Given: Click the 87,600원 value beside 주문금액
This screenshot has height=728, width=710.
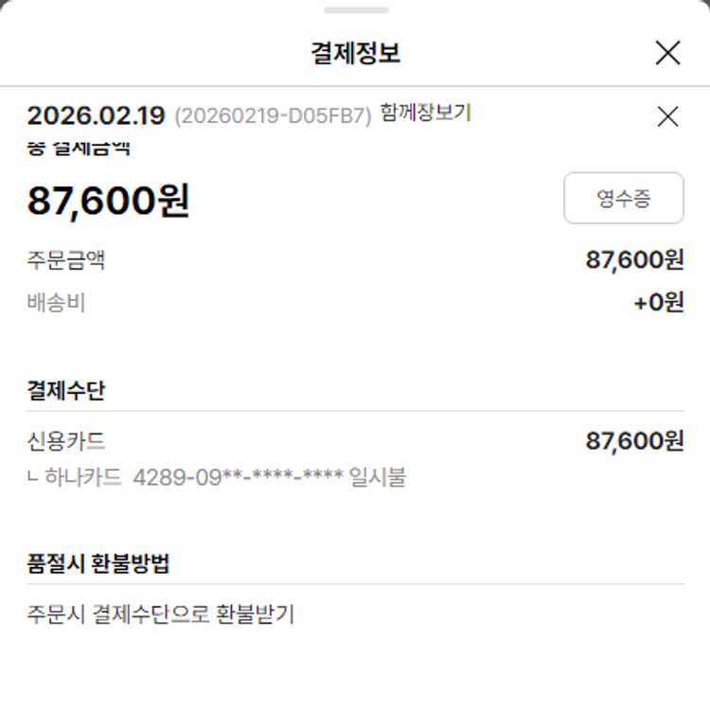Looking at the screenshot, I should (x=634, y=259).
